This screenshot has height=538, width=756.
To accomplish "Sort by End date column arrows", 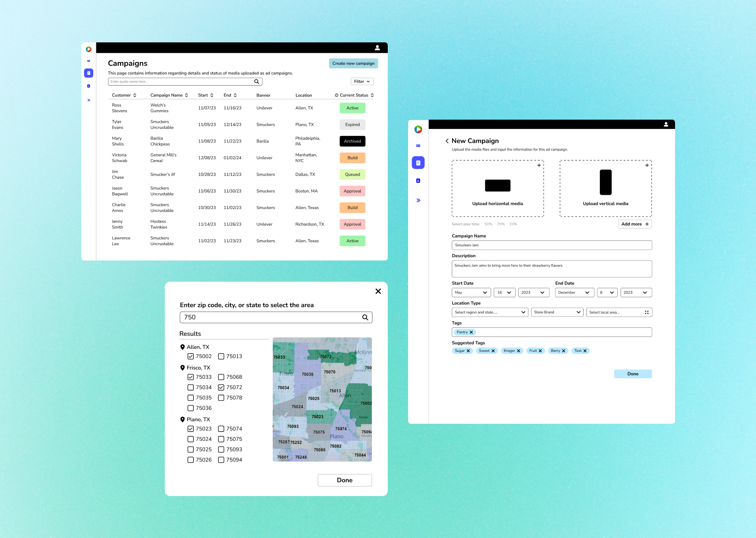I will (235, 95).
